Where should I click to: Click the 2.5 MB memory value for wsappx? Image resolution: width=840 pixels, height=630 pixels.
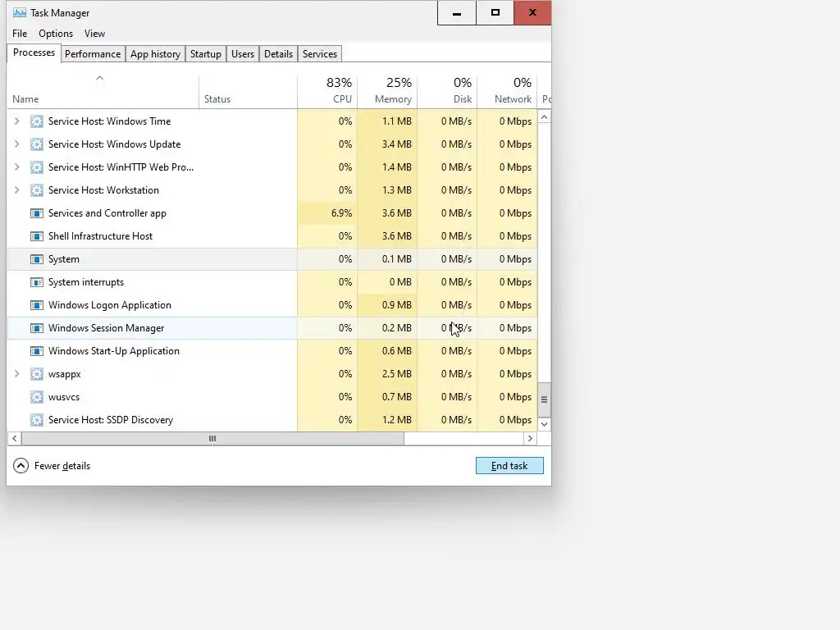(x=396, y=374)
